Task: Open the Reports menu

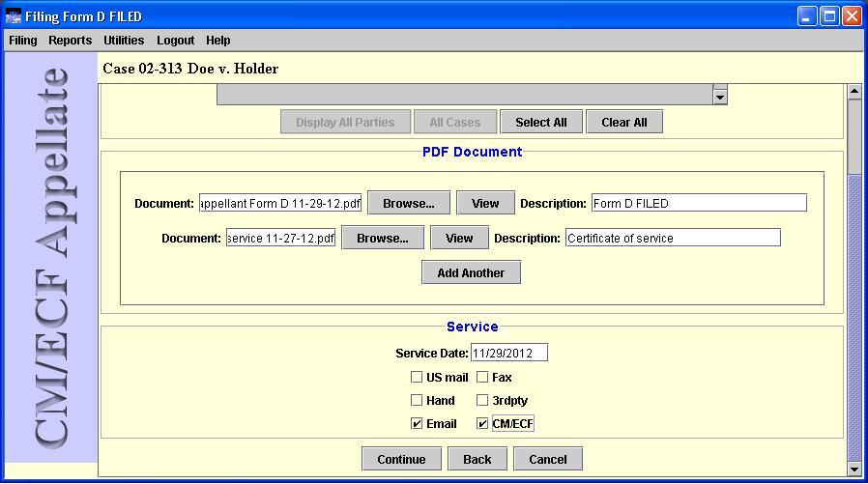Action: click(70, 41)
